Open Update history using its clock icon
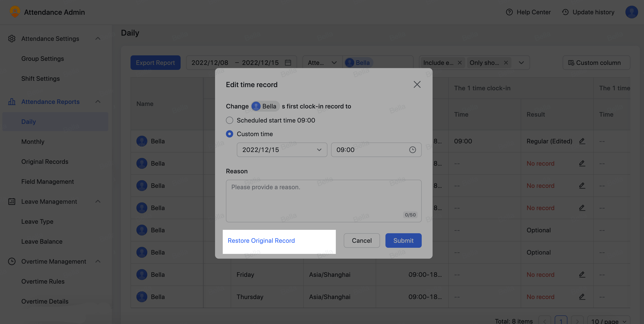The image size is (644, 324). coord(565,12)
